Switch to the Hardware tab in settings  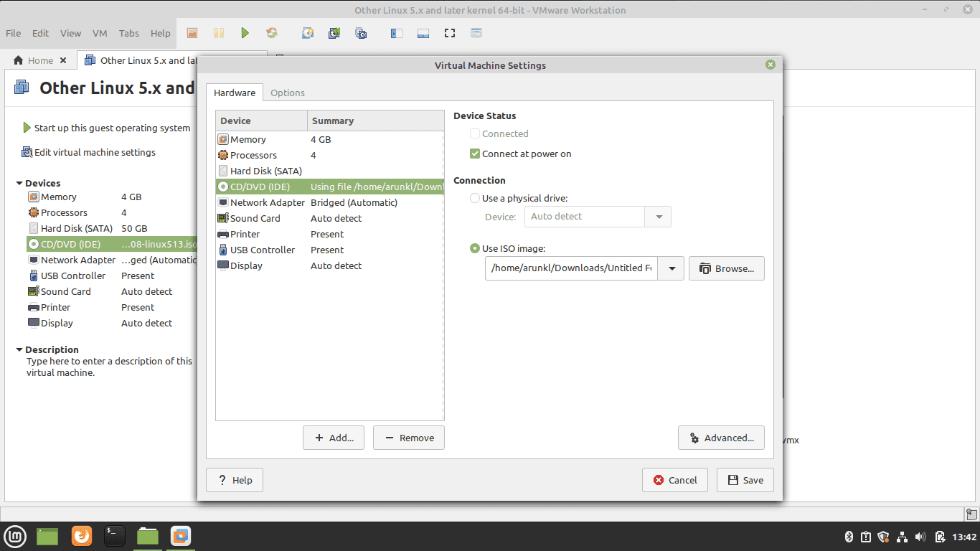[x=235, y=93]
